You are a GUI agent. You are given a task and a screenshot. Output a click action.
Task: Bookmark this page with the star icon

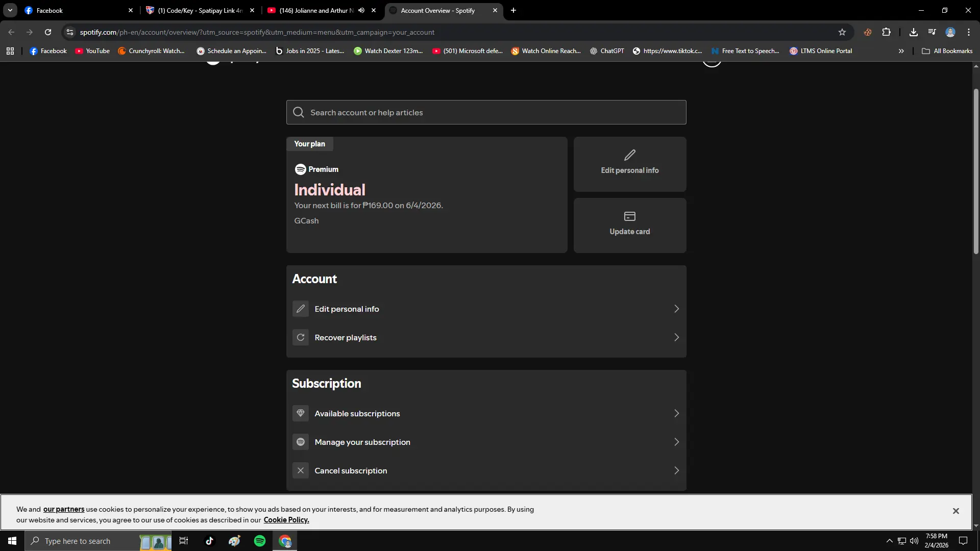(842, 32)
